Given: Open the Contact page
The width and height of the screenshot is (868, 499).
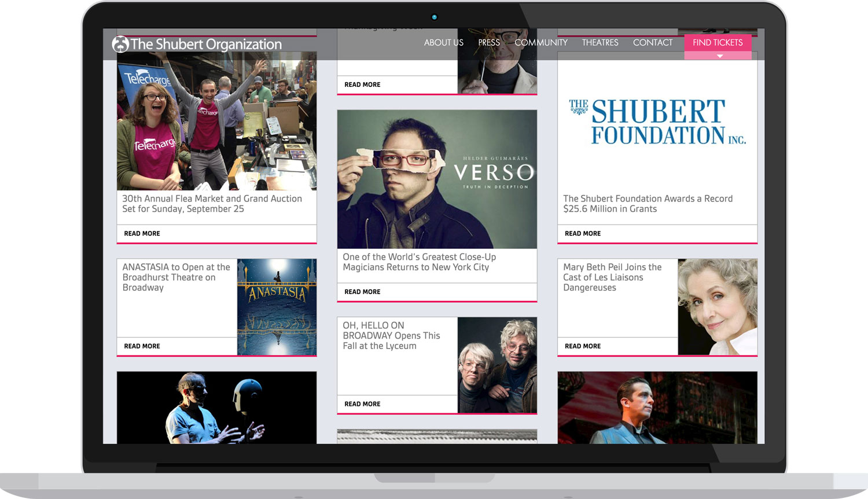Looking at the screenshot, I should (x=652, y=43).
